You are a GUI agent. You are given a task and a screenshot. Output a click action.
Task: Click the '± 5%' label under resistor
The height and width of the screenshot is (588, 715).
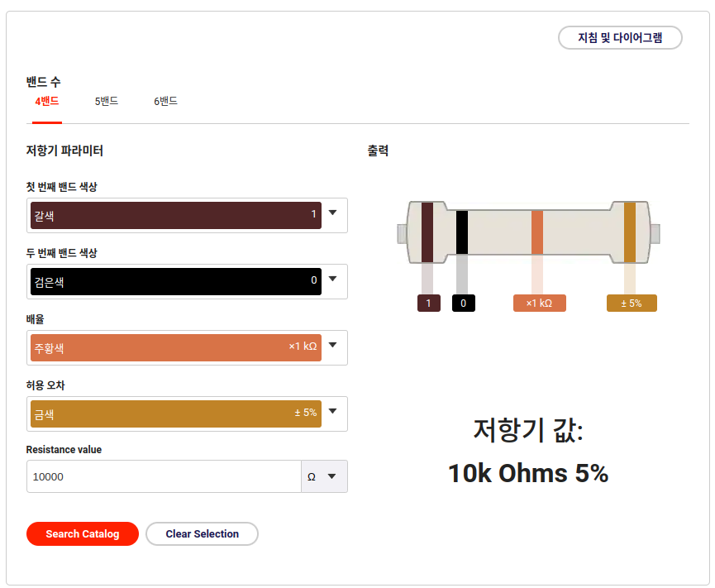pyautogui.click(x=632, y=304)
